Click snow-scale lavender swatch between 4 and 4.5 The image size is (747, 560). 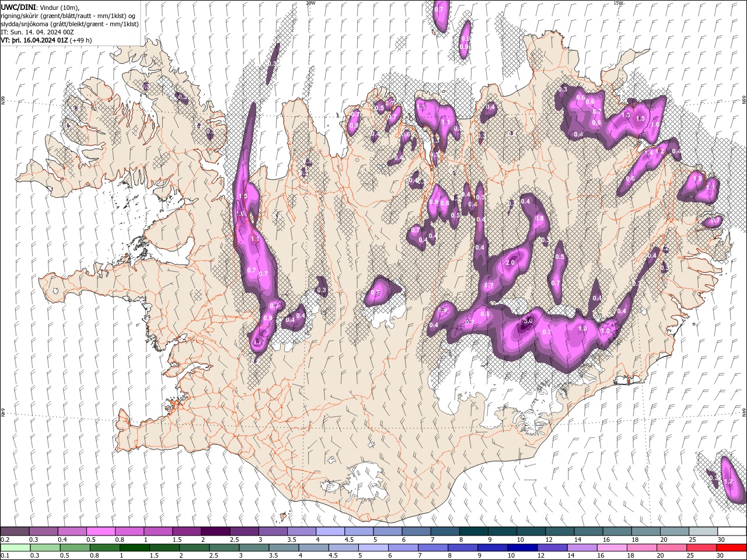329,531
